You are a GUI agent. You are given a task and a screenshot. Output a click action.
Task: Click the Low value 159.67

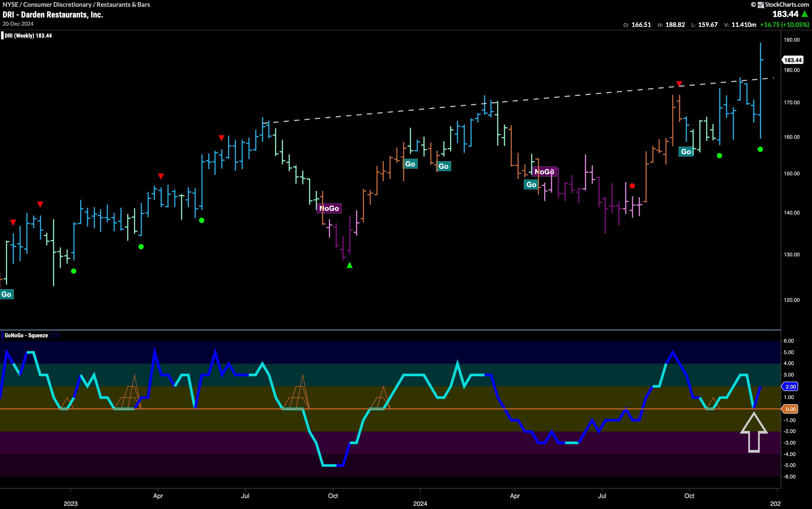(708, 25)
